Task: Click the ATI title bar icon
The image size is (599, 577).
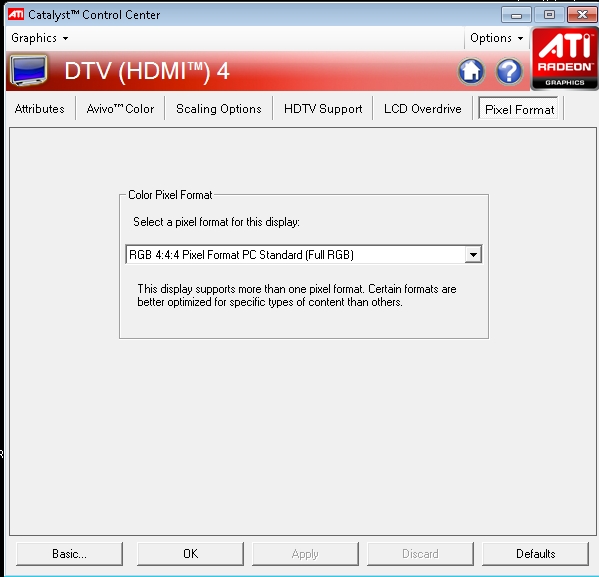Action: (x=16, y=15)
